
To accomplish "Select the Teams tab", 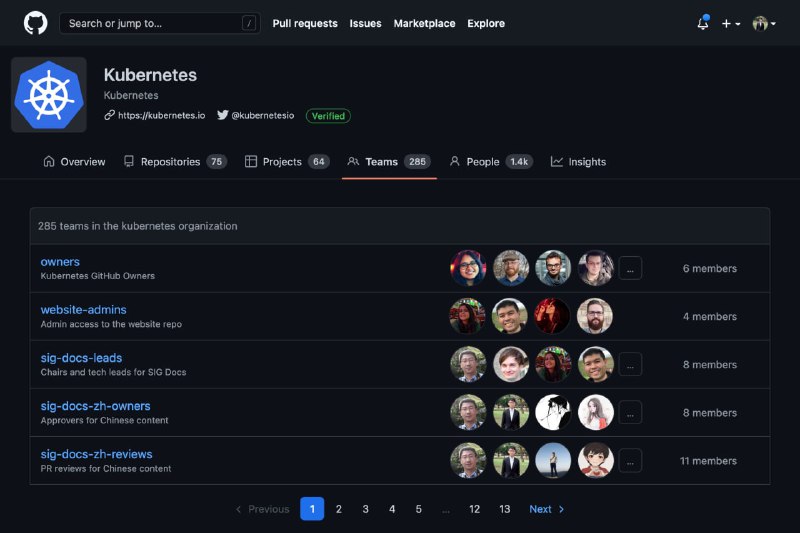I will click(389, 162).
